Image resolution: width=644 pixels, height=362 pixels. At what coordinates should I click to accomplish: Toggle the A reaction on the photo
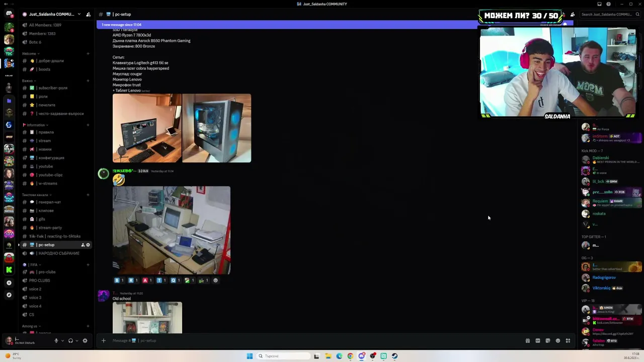[147, 281]
